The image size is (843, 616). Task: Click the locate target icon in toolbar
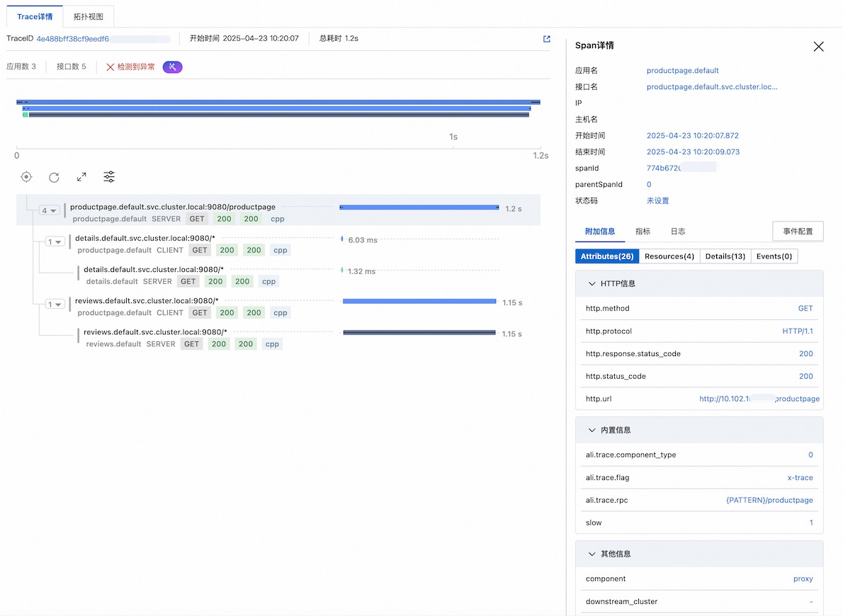tap(26, 177)
